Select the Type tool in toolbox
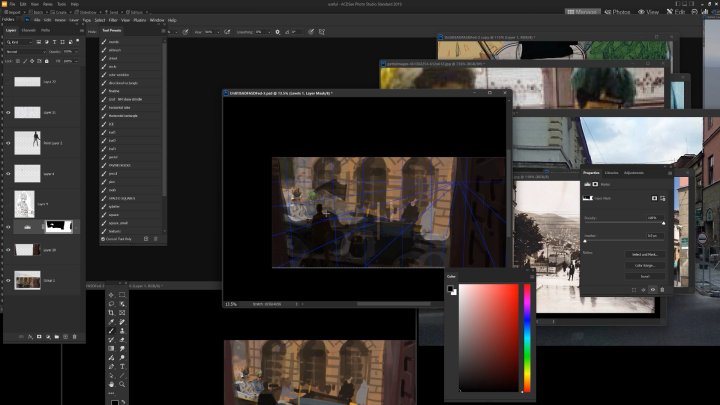The image size is (720, 405). [122, 366]
